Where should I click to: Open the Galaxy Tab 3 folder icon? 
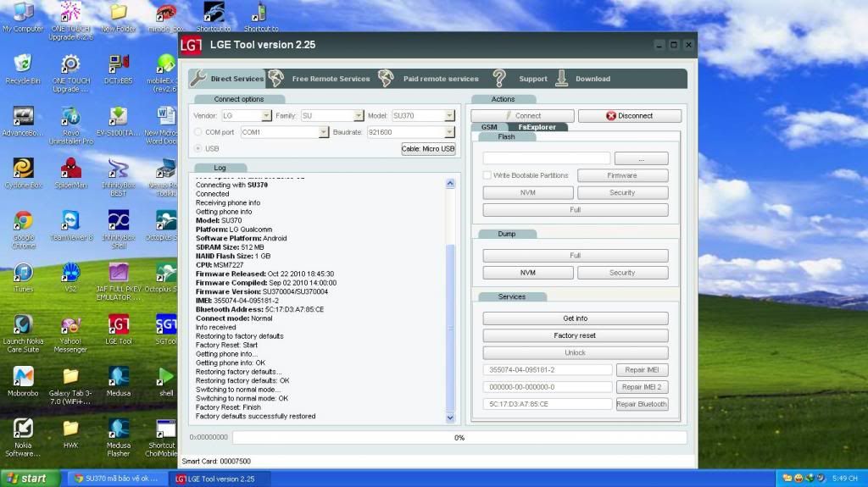[70, 385]
